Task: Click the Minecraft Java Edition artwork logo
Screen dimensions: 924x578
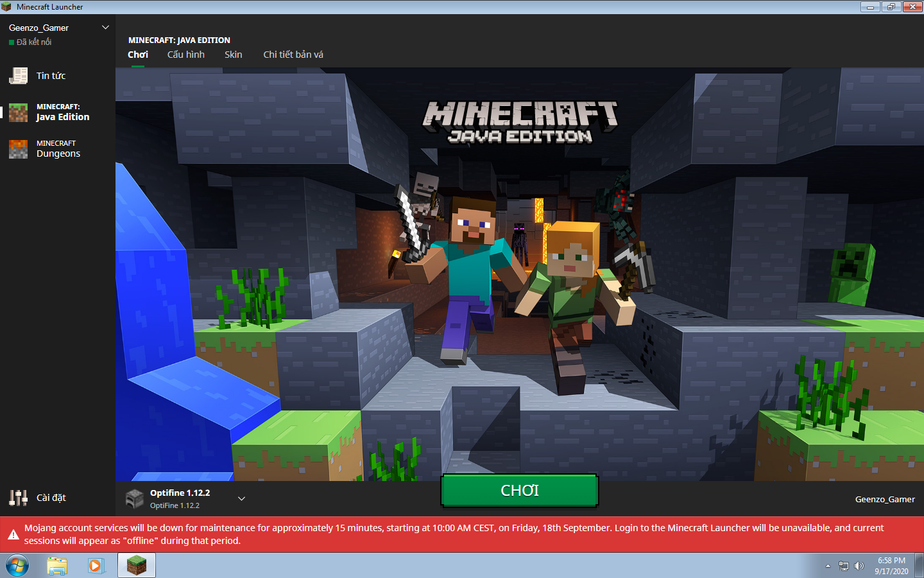Action: point(520,122)
